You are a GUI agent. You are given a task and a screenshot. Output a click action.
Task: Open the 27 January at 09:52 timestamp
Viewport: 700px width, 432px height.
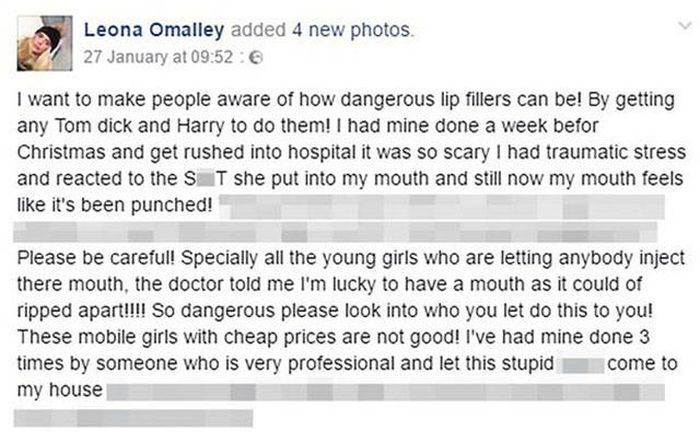coord(158,57)
